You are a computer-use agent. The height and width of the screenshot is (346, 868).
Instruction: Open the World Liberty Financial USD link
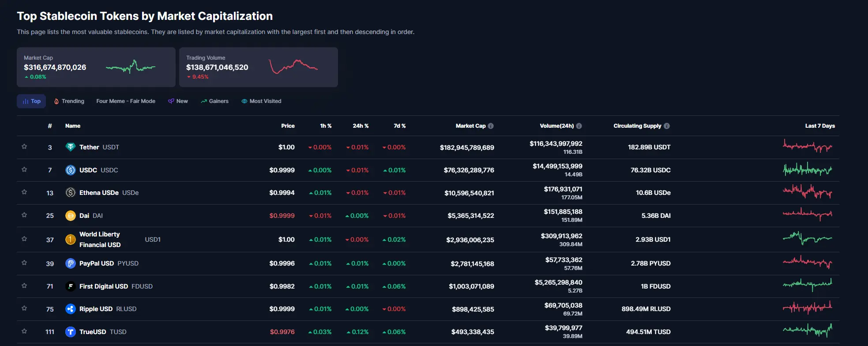[x=100, y=240]
